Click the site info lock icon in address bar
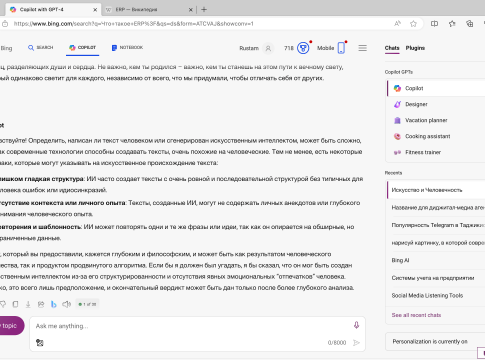Screen dimensions: 485x360 pyautogui.click(x=5, y=24)
